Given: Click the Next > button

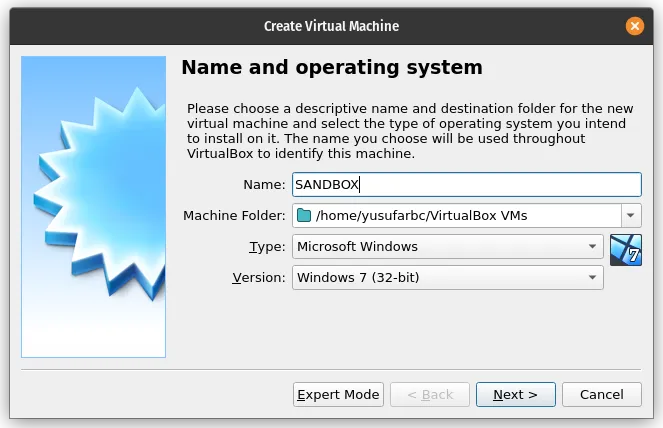Looking at the screenshot, I should click(516, 395).
